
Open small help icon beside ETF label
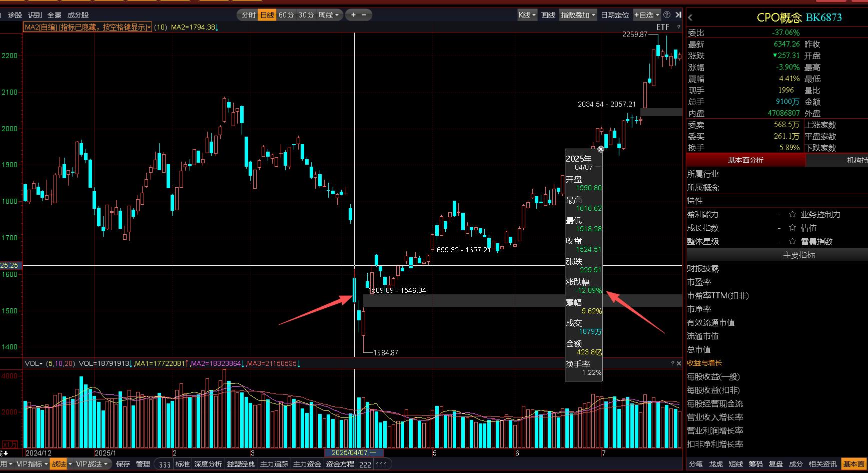click(x=679, y=27)
